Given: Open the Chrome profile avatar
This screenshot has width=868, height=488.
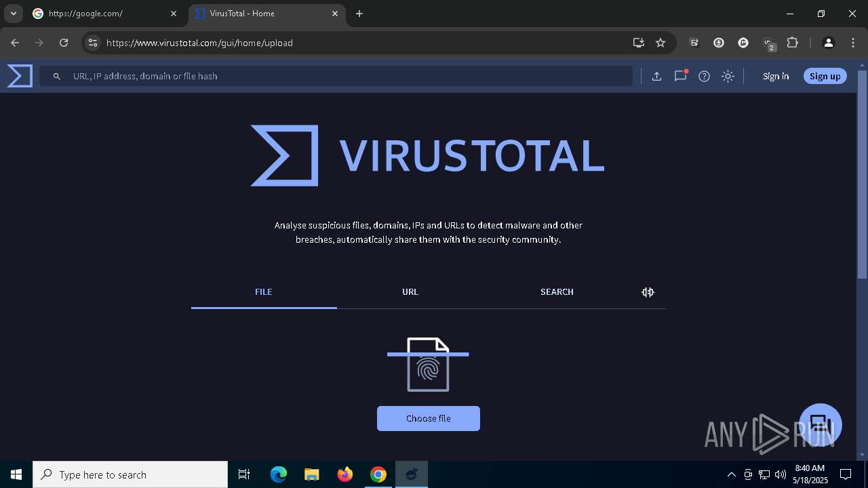Looking at the screenshot, I should point(828,43).
